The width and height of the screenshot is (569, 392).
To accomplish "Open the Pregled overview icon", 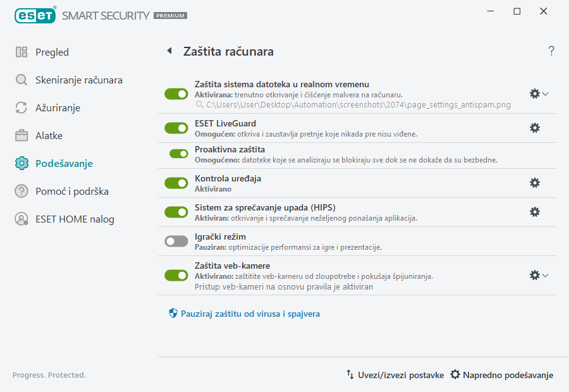I will coord(21,52).
